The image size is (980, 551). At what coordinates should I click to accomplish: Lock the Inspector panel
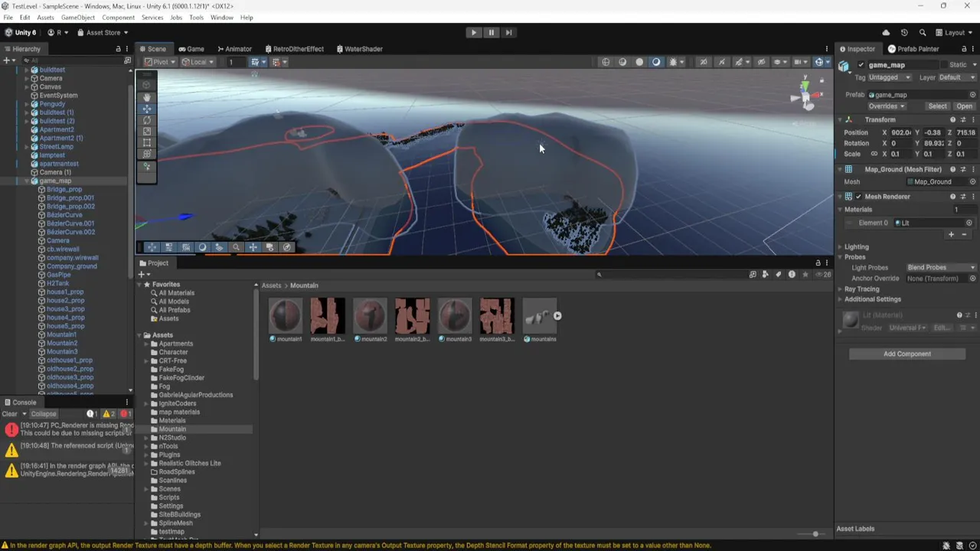964,49
